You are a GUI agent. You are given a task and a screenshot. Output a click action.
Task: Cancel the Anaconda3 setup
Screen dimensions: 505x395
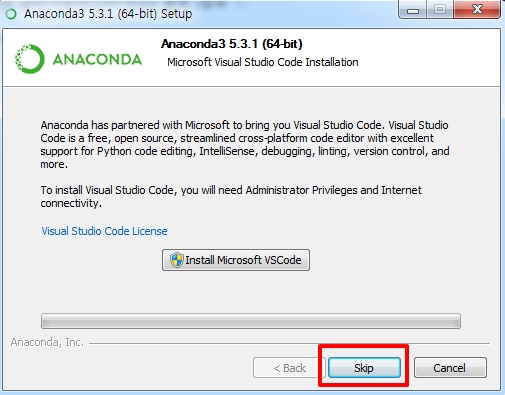point(450,368)
